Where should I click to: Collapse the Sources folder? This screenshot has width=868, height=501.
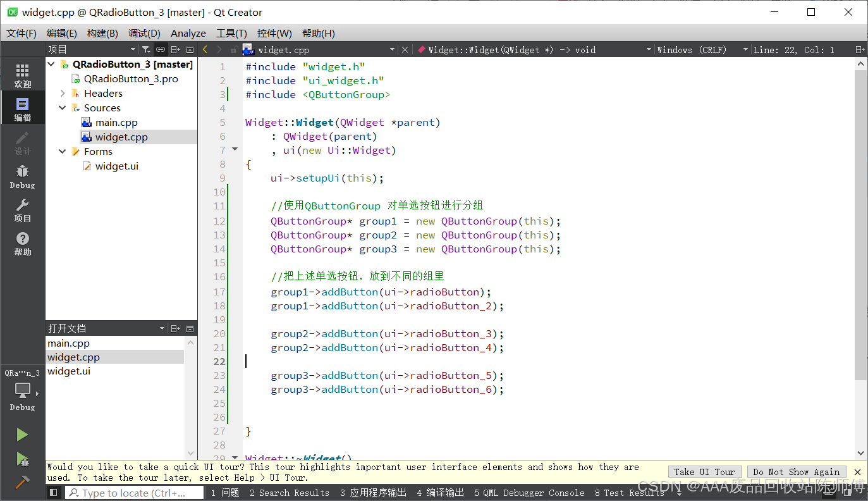[63, 108]
